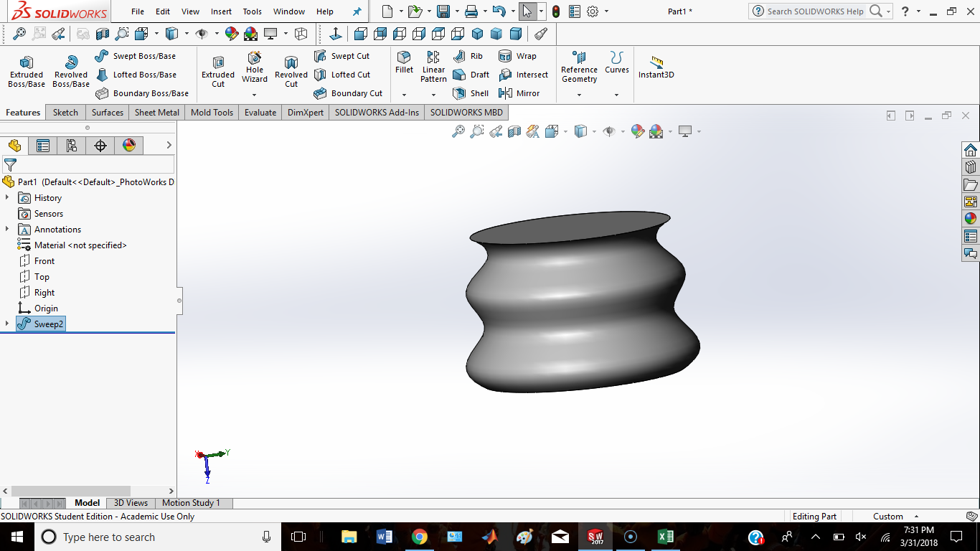
Task: Switch to the Motion Study 1 tab
Action: (191, 503)
